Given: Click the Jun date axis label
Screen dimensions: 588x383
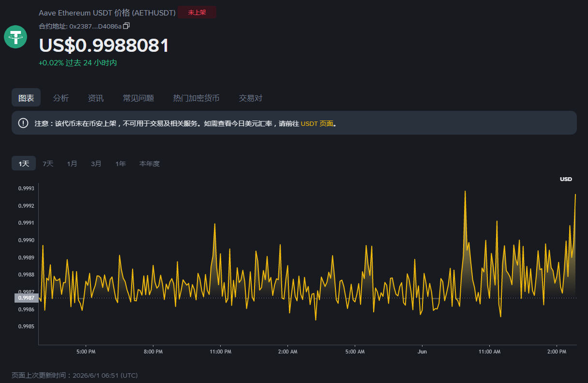Looking at the screenshot, I should pyautogui.click(x=422, y=352).
